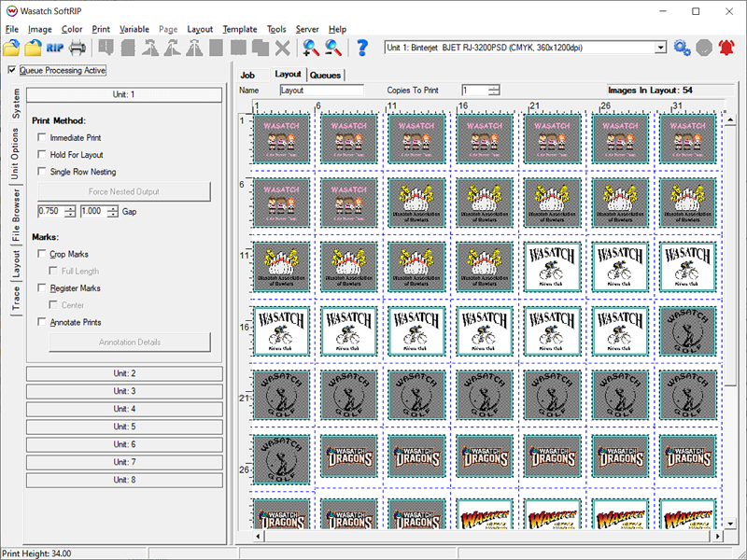The height and width of the screenshot is (560, 747).
Task: Select the last Wasatch Golf thumbnail in row 26
Action: pyautogui.click(x=282, y=459)
